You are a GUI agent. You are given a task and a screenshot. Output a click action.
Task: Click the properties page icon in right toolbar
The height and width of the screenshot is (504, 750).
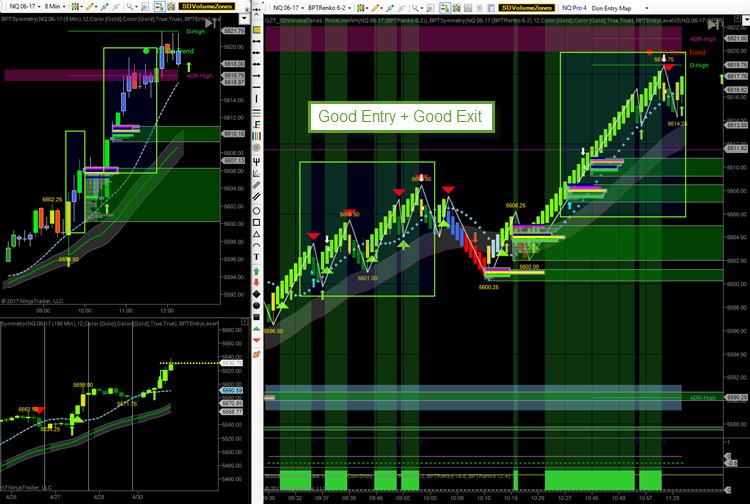pos(489,8)
